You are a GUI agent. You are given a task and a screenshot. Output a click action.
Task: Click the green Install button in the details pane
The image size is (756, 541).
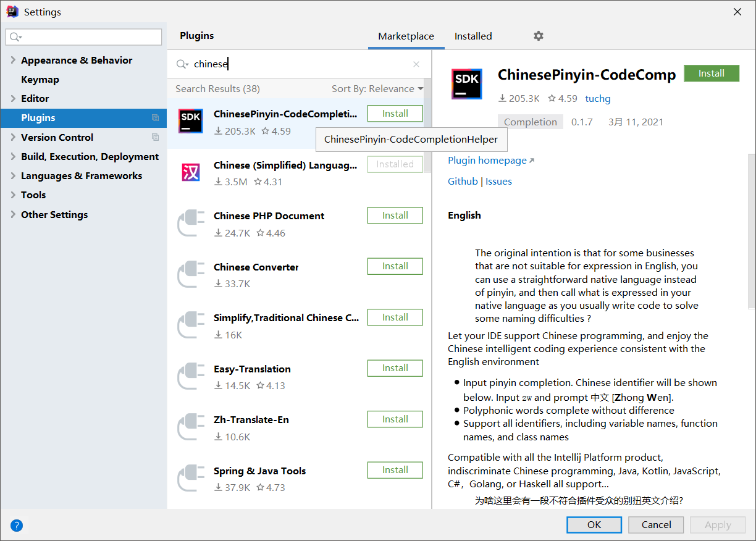point(712,73)
